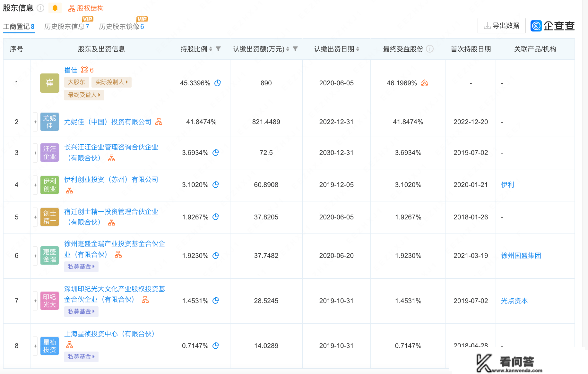
Task: Click the 首次持股日期 column header
Action: (471, 49)
